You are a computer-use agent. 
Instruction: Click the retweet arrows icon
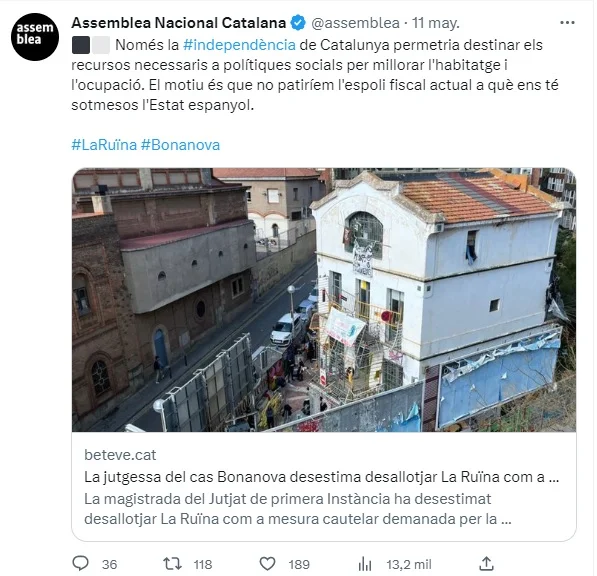click(172, 563)
